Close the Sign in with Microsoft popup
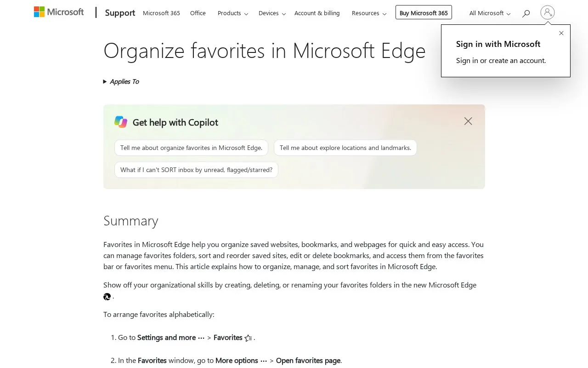Screen dimensions: 588x368 (561, 33)
